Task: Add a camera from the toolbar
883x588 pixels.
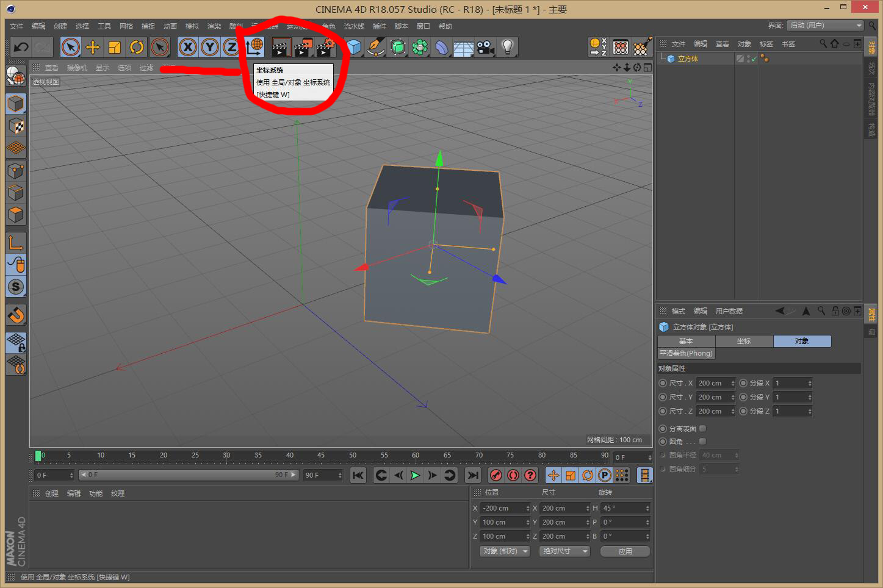Action: click(x=486, y=47)
